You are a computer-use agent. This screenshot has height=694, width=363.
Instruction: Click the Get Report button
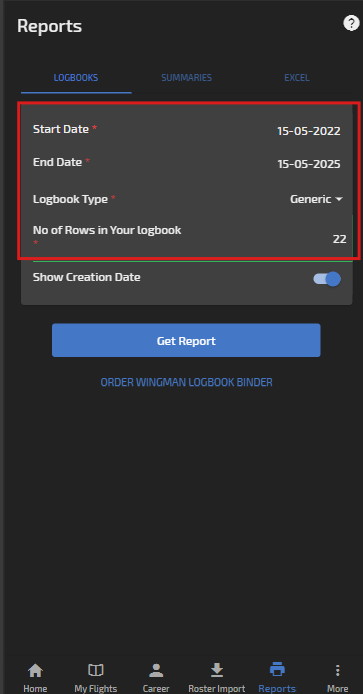click(186, 340)
